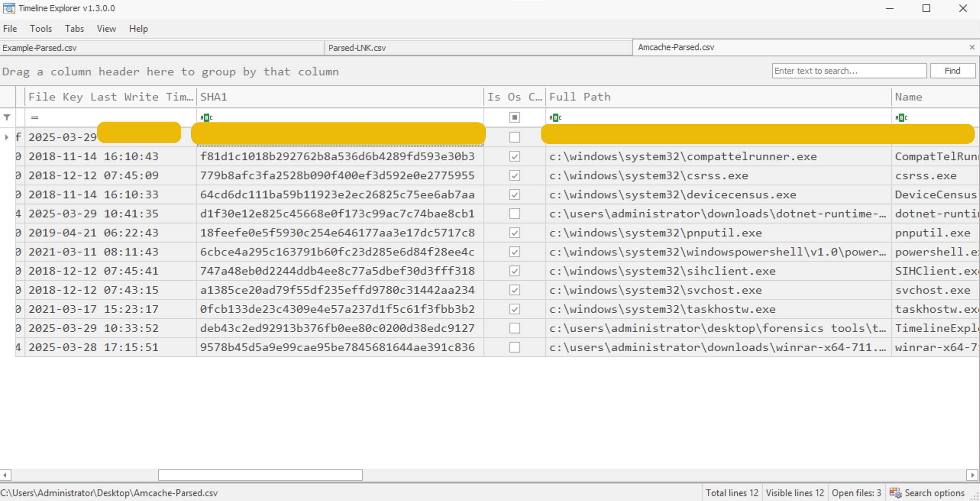
Task: Check Is Os checkbox for TimelineExplorer row
Action: click(515, 328)
